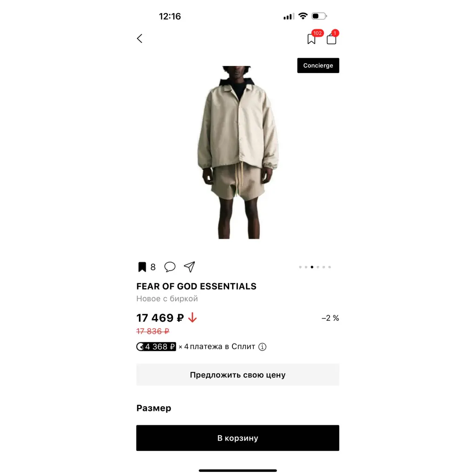Jump to the last image pagination dot
The image size is (476, 476).
[x=330, y=267]
